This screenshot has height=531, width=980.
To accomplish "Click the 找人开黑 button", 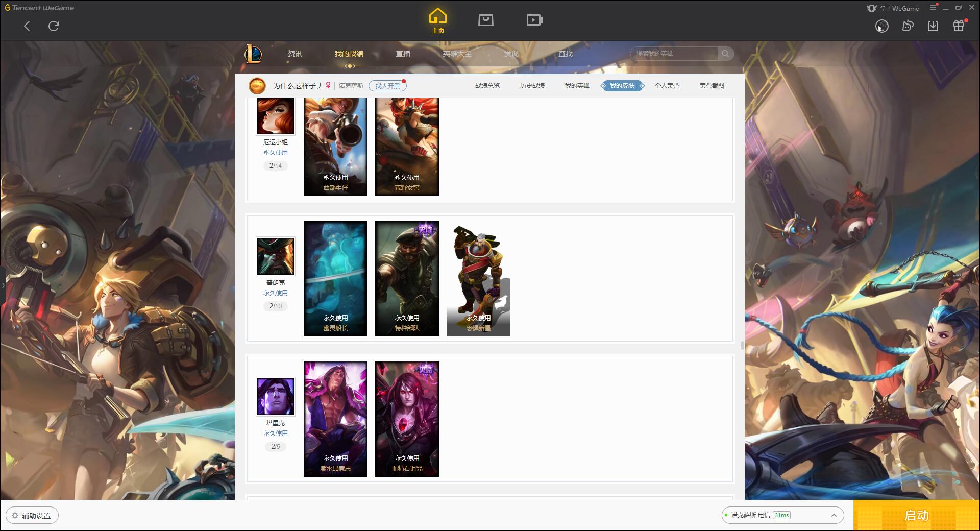I will pos(387,86).
